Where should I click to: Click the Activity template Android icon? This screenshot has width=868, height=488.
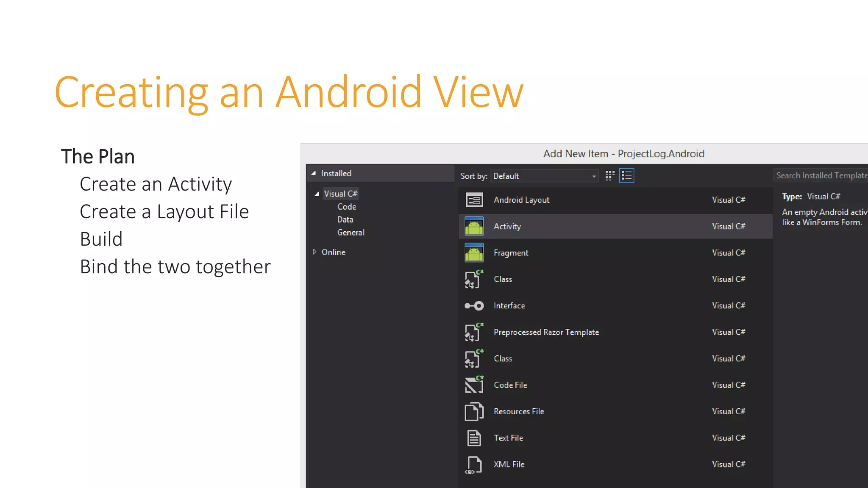pos(474,226)
